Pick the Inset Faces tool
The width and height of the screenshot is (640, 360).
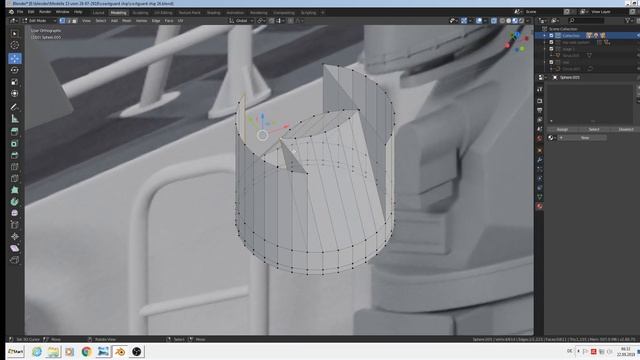(x=15, y=144)
